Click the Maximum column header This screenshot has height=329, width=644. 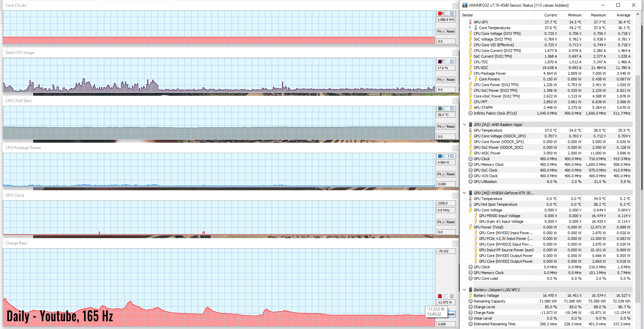(598, 15)
